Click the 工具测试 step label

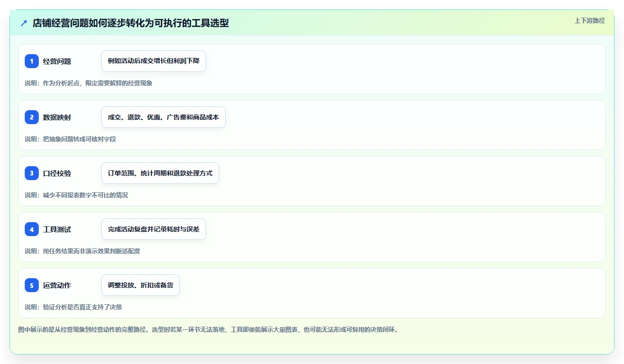point(57,229)
